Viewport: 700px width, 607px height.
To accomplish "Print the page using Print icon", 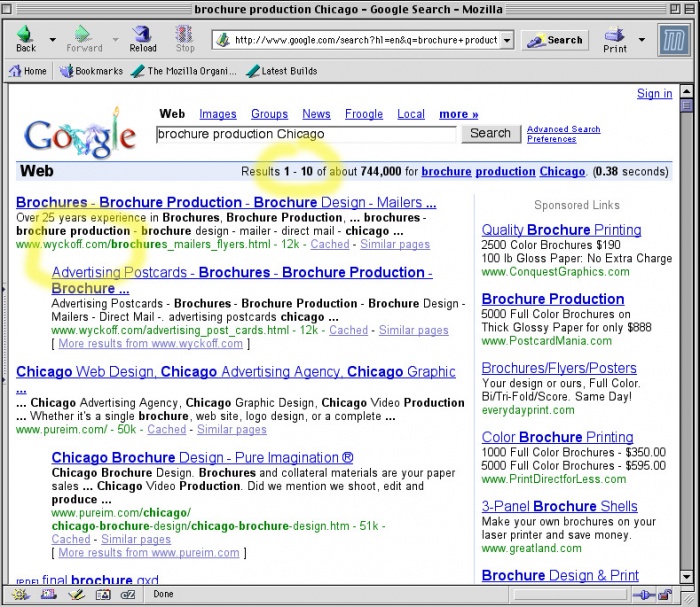I will coord(615,39).
